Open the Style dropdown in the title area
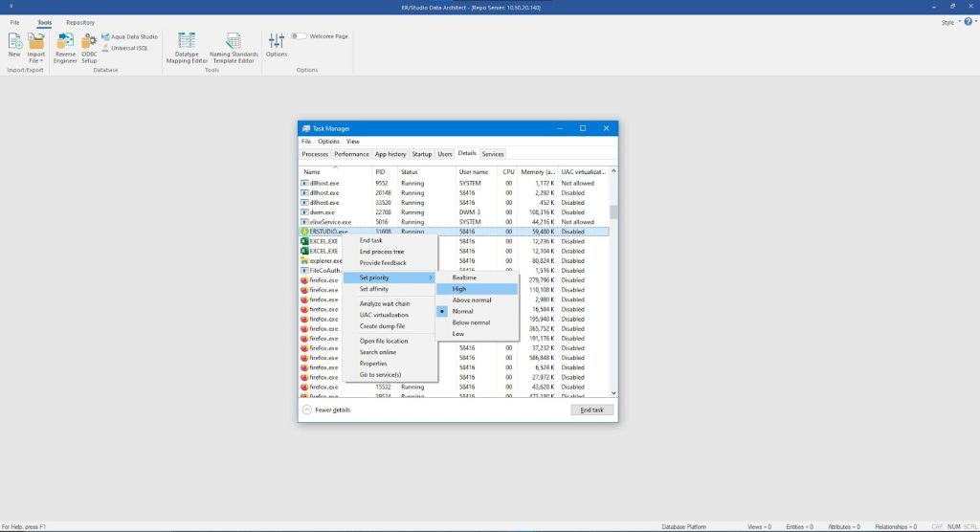Screen dimensions: 980x532 click(950, 23)
